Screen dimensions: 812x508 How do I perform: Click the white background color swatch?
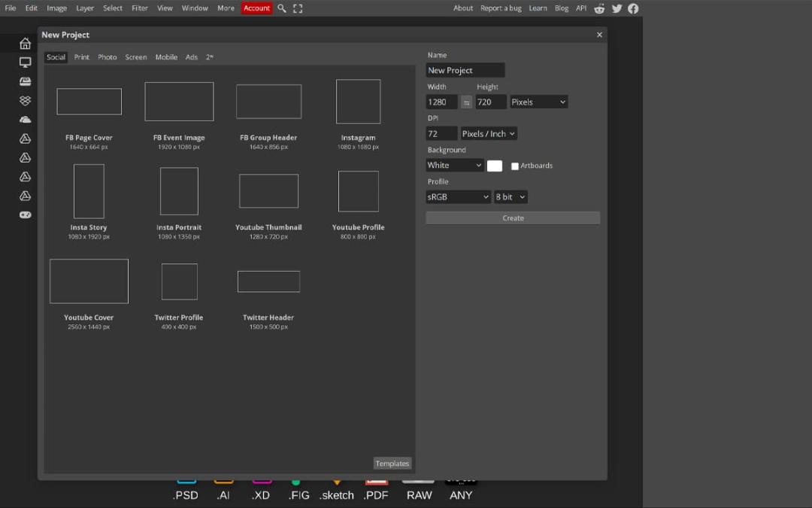click(x=495, y=166)
